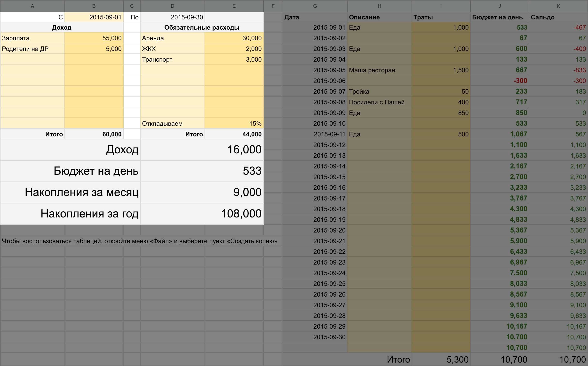Select the 'Маша ресторан' description cell
The height and width of the screenshot is (366, 588).
(x=380, y=70)
